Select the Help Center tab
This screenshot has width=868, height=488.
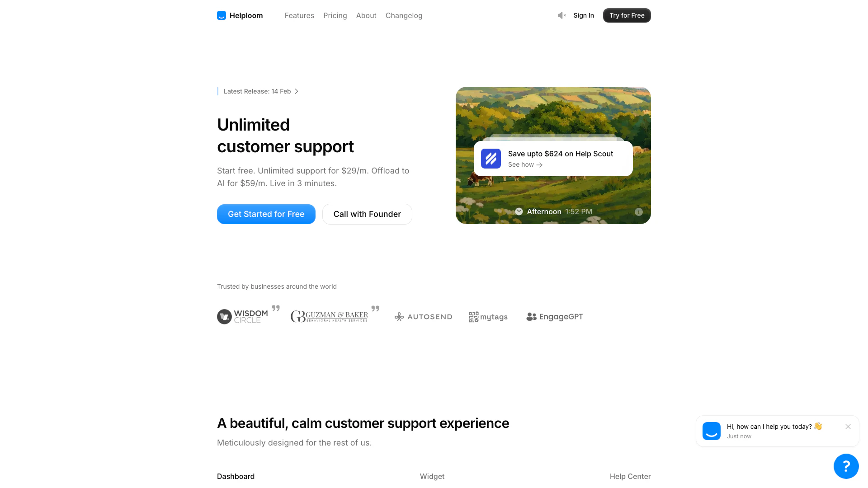(630, 476)
